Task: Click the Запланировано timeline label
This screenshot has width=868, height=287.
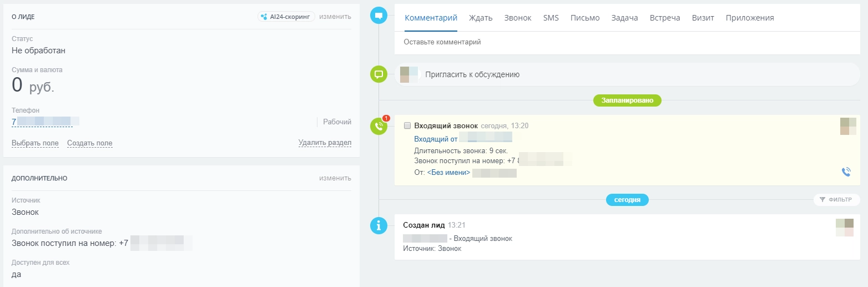Action: tap(627, 100)
